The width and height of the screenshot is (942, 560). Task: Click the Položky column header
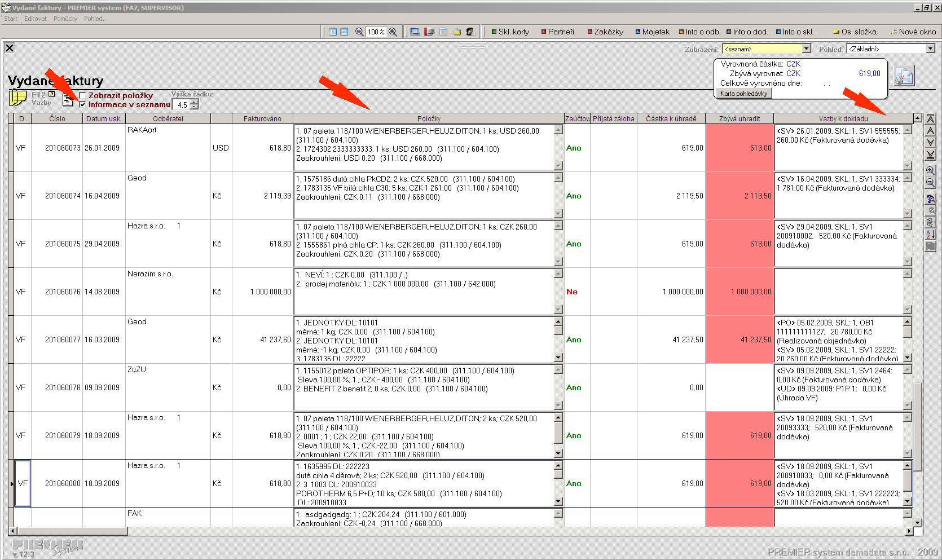tap(429, 119)
